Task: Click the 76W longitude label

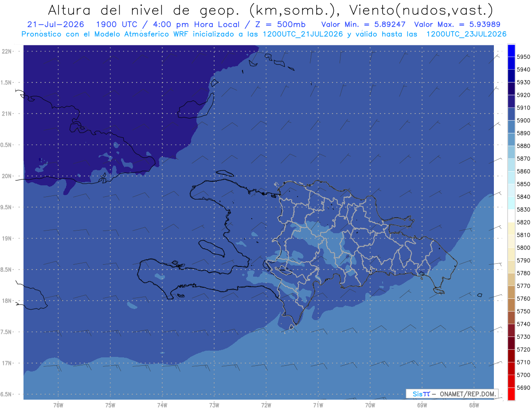Action: tap(58, 405)
